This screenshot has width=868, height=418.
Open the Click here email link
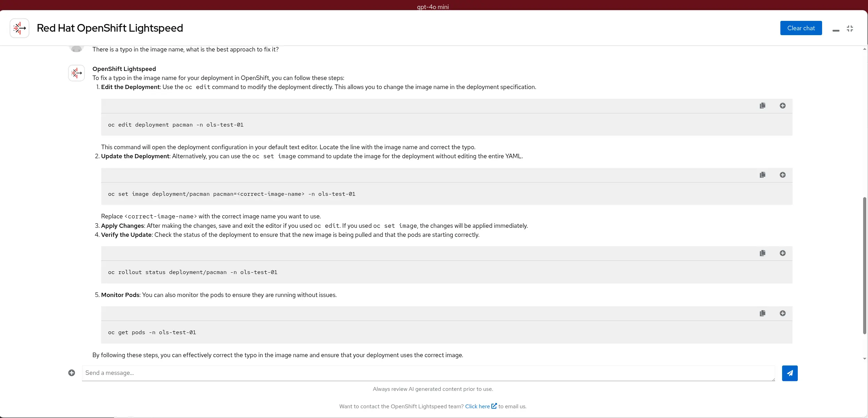[481, 406]
